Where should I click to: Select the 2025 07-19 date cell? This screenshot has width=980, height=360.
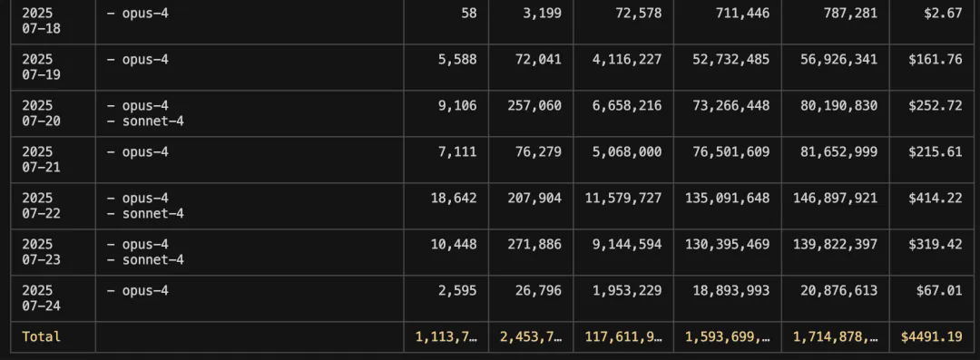point(41,67)
